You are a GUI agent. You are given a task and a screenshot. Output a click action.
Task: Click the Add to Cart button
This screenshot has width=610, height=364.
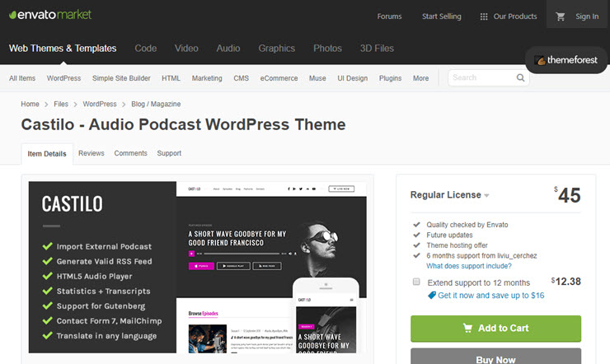pyautogui.click(x=495, y=329)
